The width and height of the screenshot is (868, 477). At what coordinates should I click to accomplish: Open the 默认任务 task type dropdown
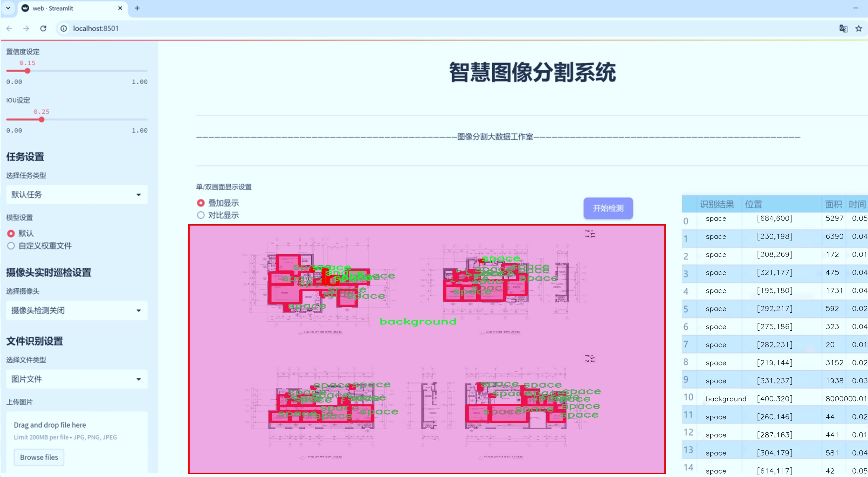tap(77, 195)
